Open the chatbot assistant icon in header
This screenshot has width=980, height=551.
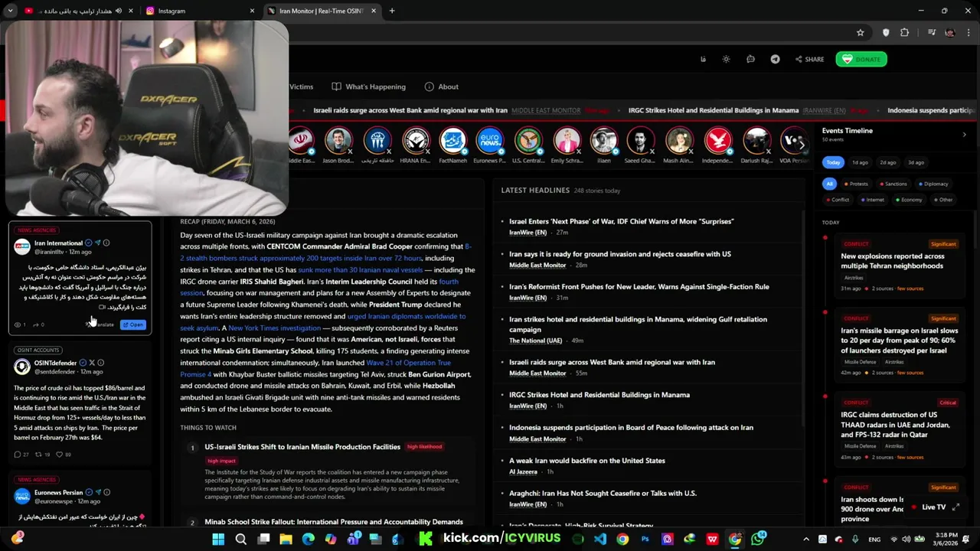coord(750,59)
